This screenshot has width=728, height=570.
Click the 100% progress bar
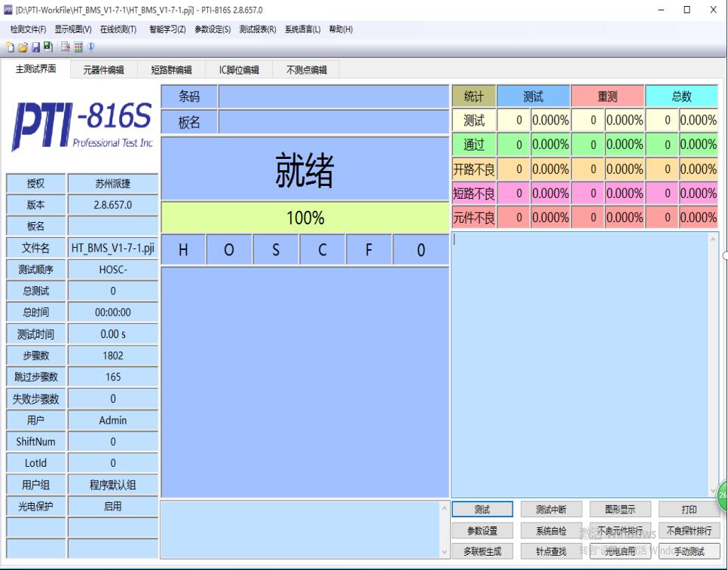coord(305,218)
